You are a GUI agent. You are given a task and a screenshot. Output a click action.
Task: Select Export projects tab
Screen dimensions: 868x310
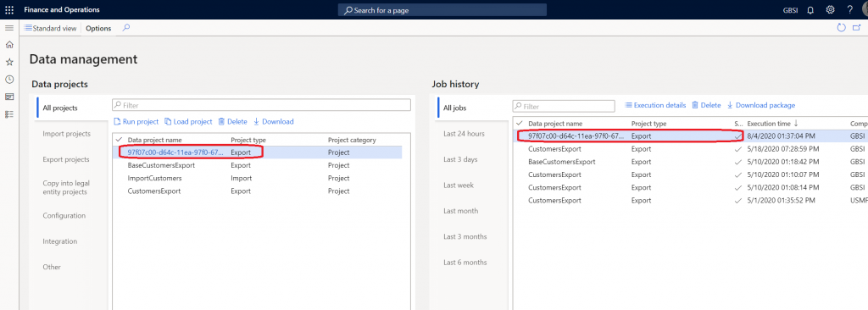[x=66, y=159]
